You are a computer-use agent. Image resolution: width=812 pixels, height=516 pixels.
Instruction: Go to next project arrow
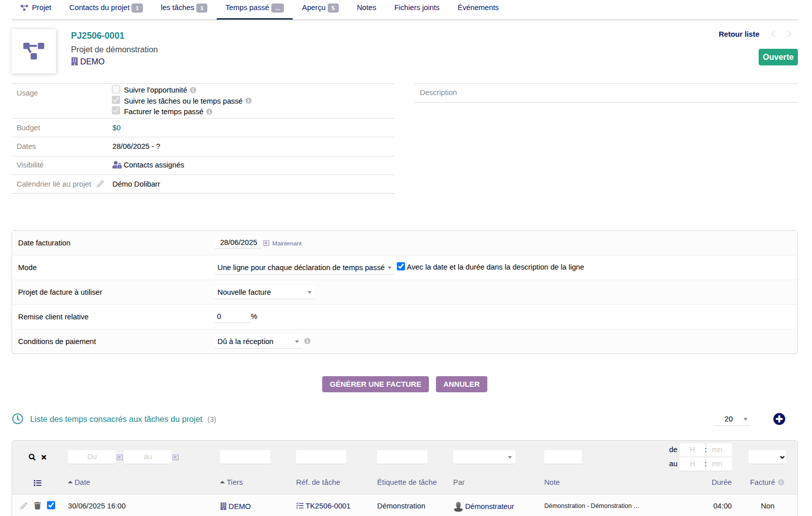click(789, 34)
